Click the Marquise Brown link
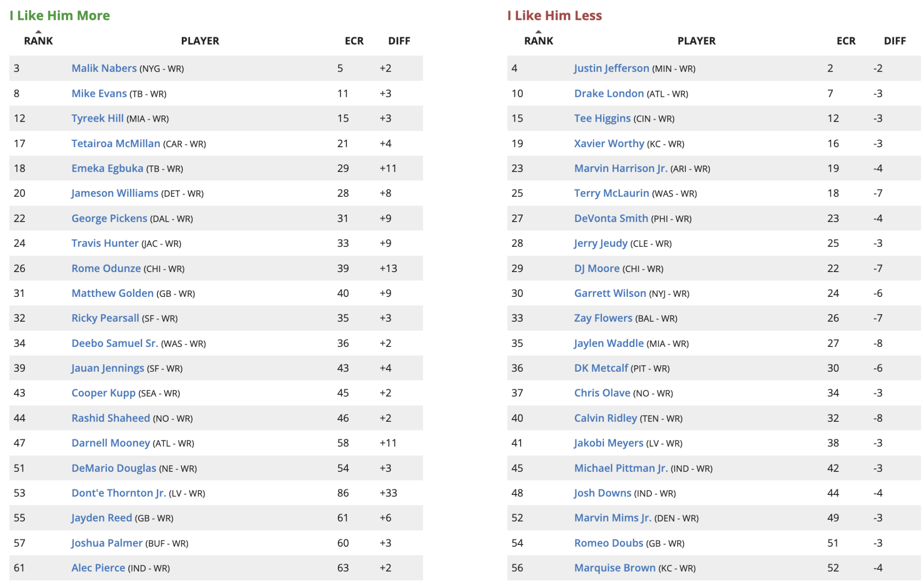The width and height of the screenshot is (924, 586). 615,568
